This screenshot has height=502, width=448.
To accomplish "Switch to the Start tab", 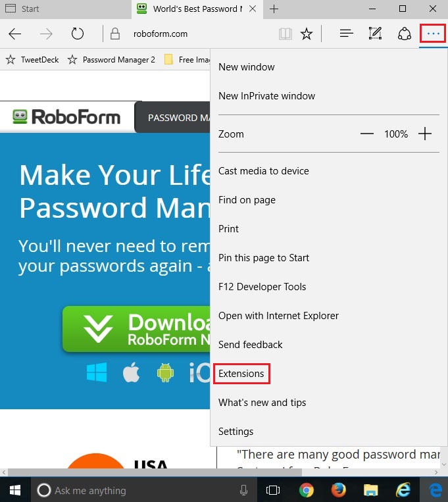I will pyautogui.click(x=66, y=9).
